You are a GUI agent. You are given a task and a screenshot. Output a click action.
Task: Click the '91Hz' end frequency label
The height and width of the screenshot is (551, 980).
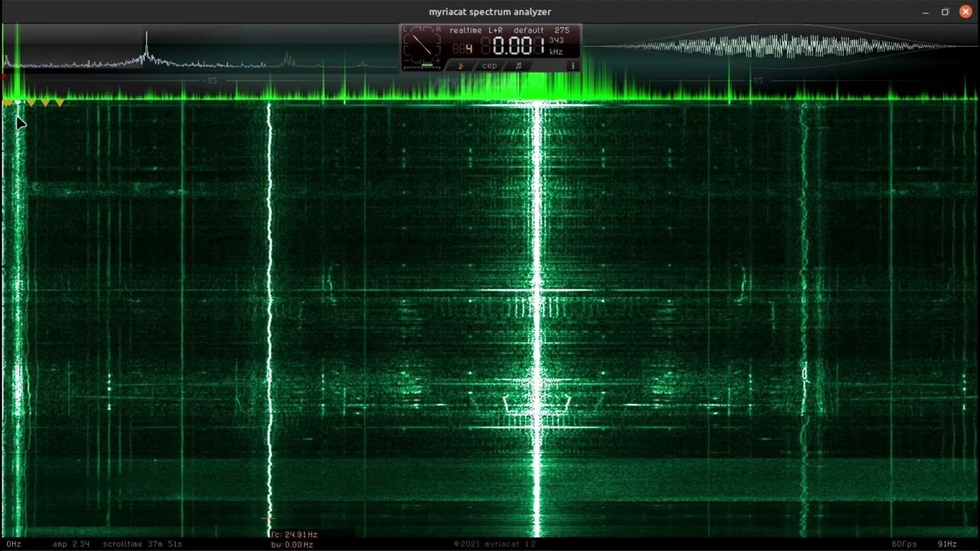coord(947,544)
